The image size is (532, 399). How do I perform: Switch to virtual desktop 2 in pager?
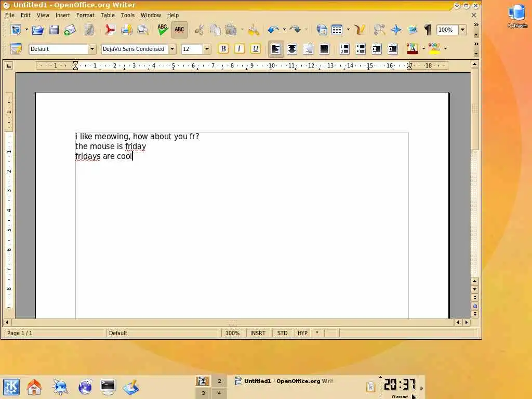[x=219, y=381]
